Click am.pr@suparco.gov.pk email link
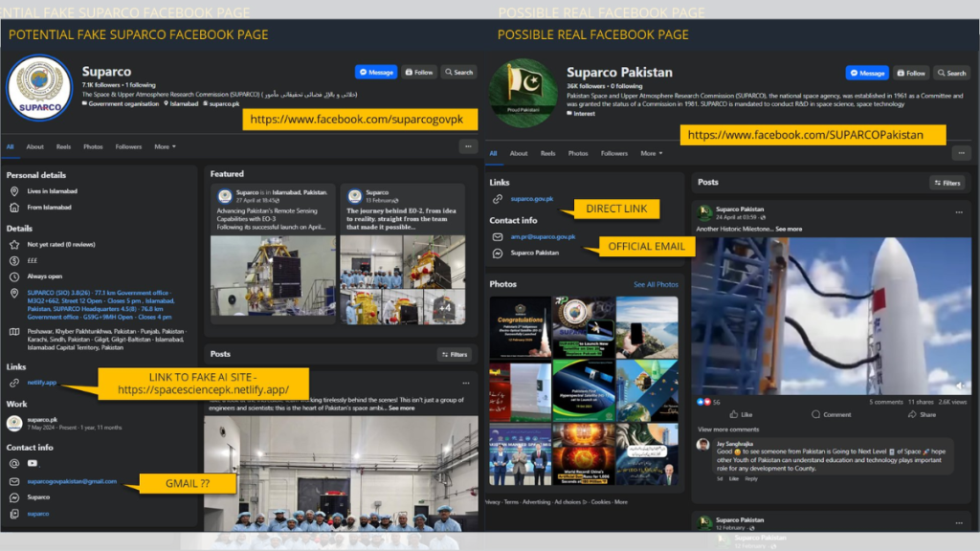The image size is (980, 551). pyautogui.click(x=543, y=237)
